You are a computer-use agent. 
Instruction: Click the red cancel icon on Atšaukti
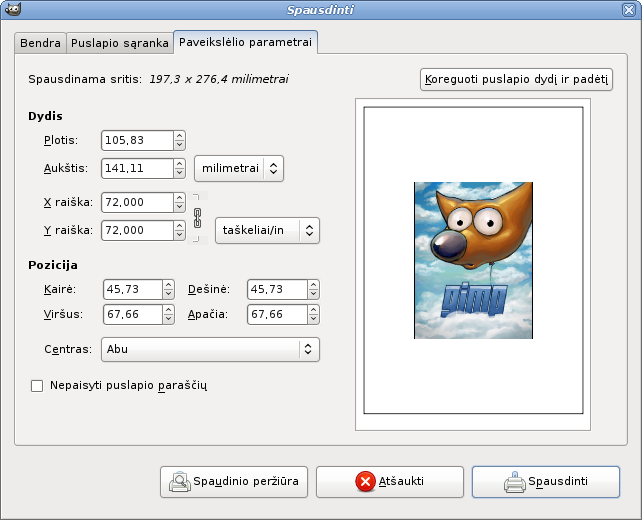365,482
